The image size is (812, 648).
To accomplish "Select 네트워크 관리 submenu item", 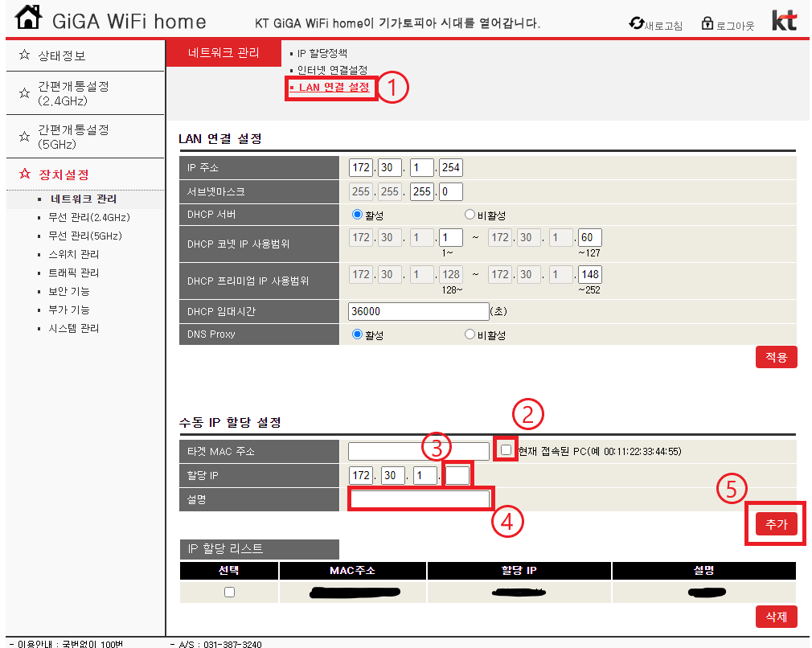I will 84,199.
